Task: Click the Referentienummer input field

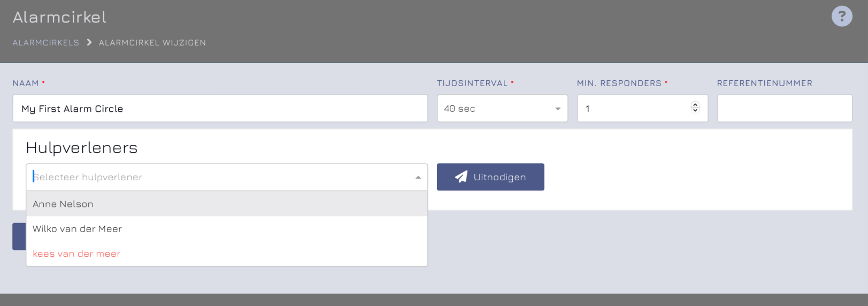Action: (785, 109)
